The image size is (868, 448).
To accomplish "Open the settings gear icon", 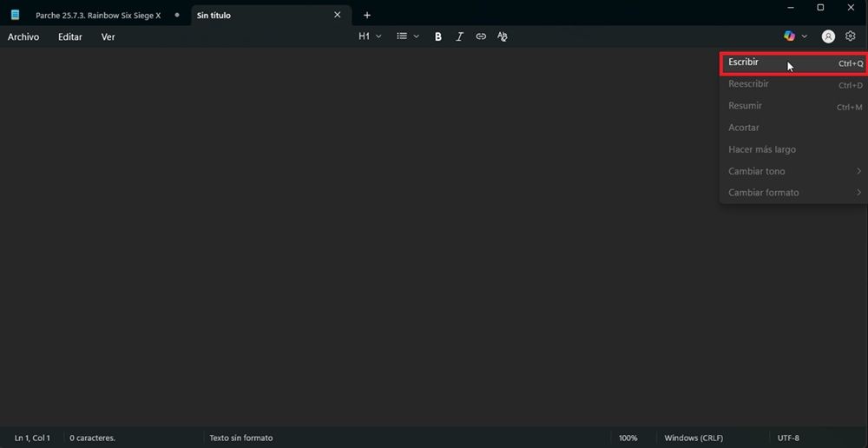I will pos(851,36).
